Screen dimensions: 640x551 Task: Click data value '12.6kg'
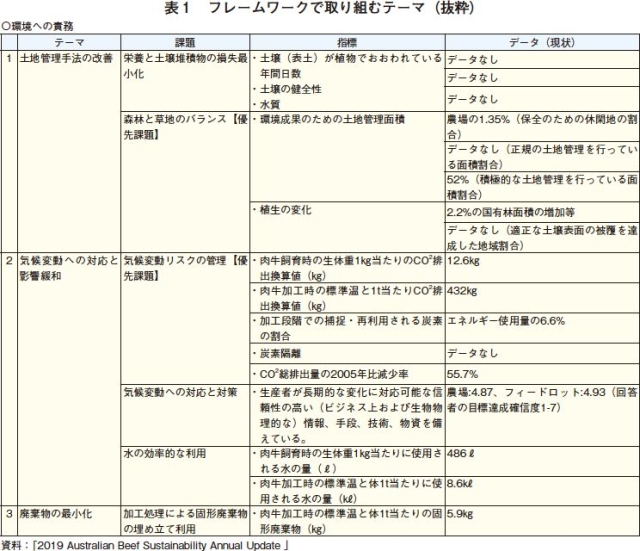(463, 261)
